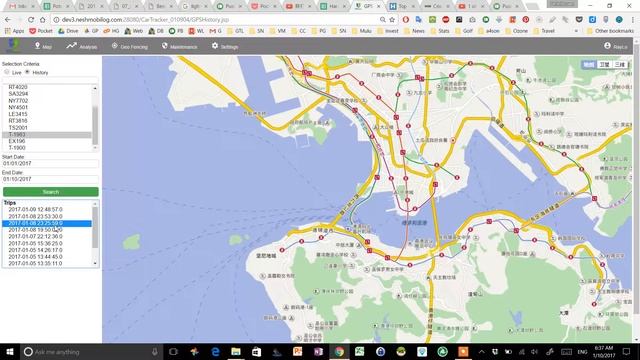Click the vehicle filter input above the list

[x=50, y=80]
